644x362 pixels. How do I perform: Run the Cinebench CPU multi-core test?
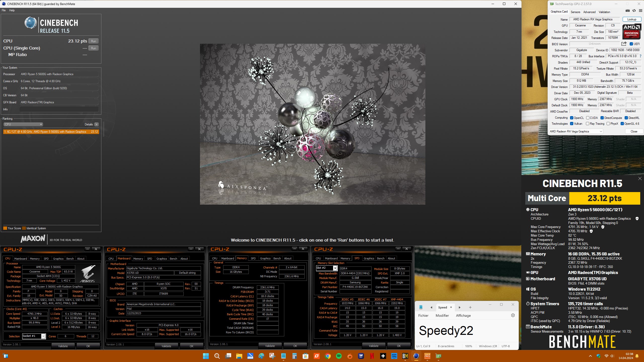click(94, 41)
